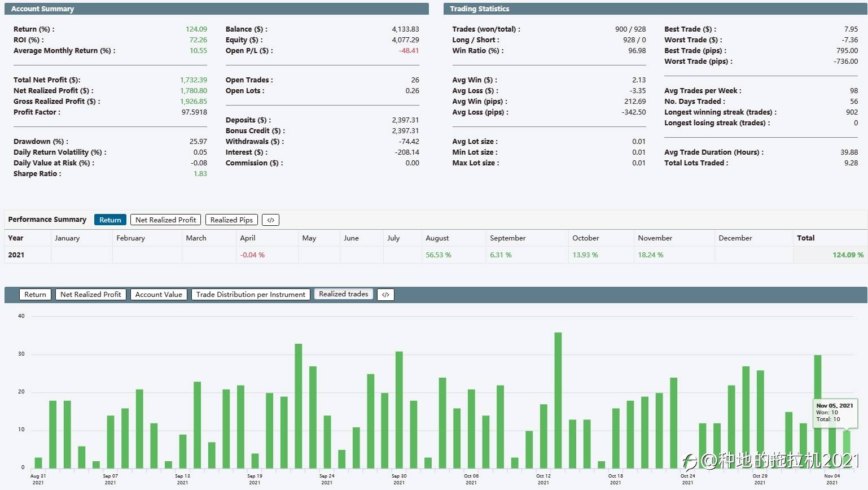Click the Avg Loss (pips) value -342.50
868x490 pixels.
point(634,112)
